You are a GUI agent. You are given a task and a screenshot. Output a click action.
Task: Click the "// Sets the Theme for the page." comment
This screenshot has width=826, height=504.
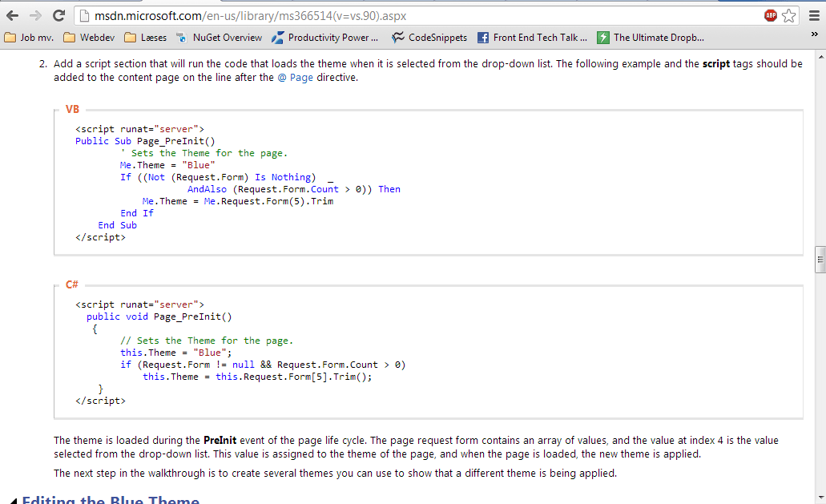pos(207,341)
